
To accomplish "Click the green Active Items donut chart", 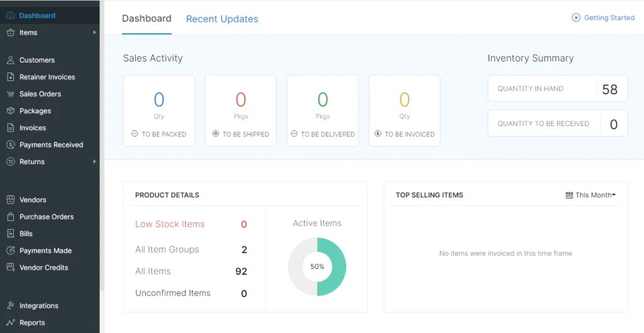I will tap(332, 267).
